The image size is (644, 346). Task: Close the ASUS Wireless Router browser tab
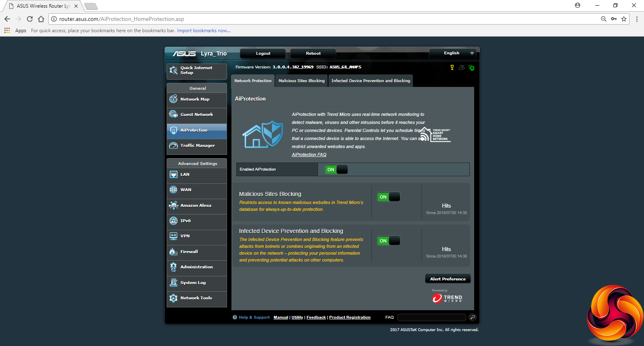(76, 6)
